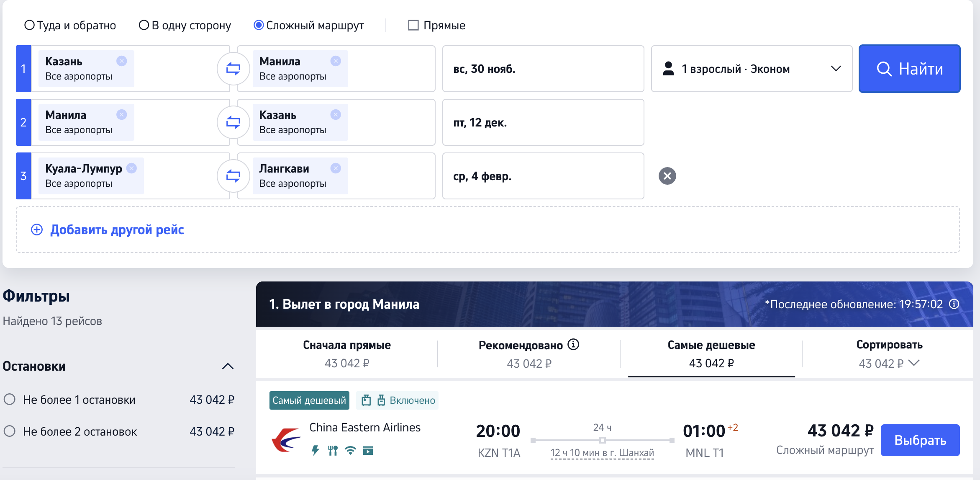The height and width of the screenshot is (480, 980).
Task: Swap cities in the second flight row
Action: (x=233, y=122)
